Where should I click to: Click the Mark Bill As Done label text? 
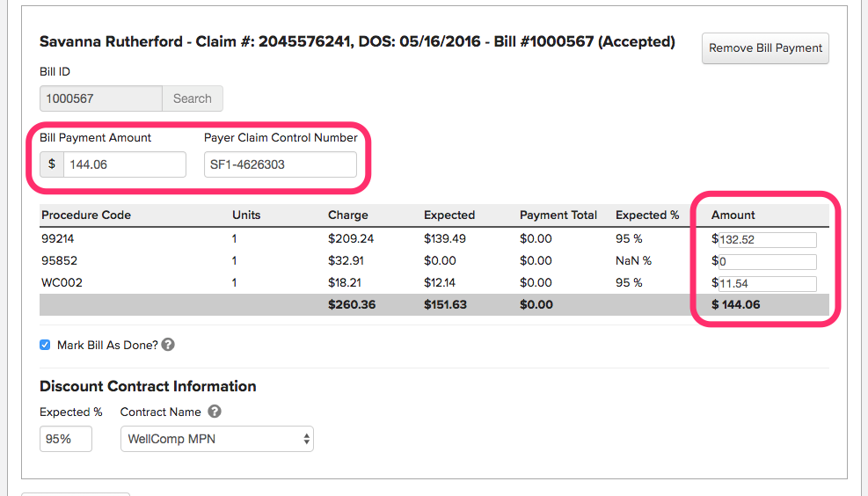click(107, 345)
